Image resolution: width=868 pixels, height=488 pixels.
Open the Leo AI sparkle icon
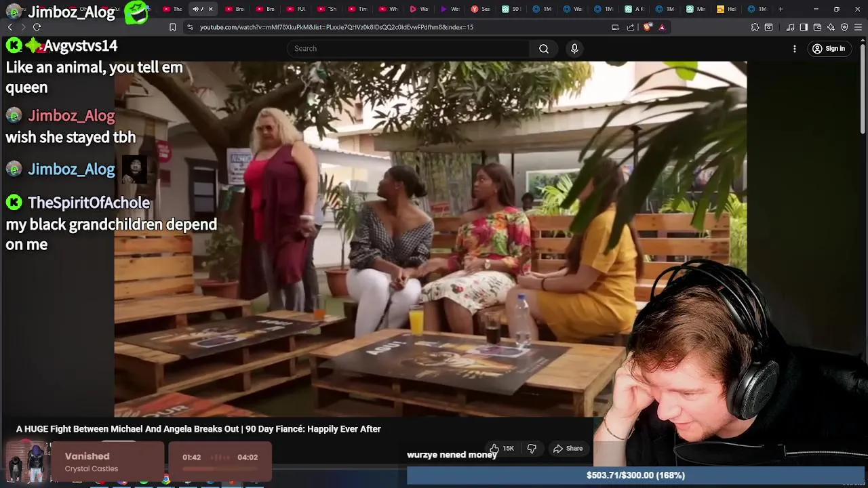pyautogui.click(x=831, y=27)
